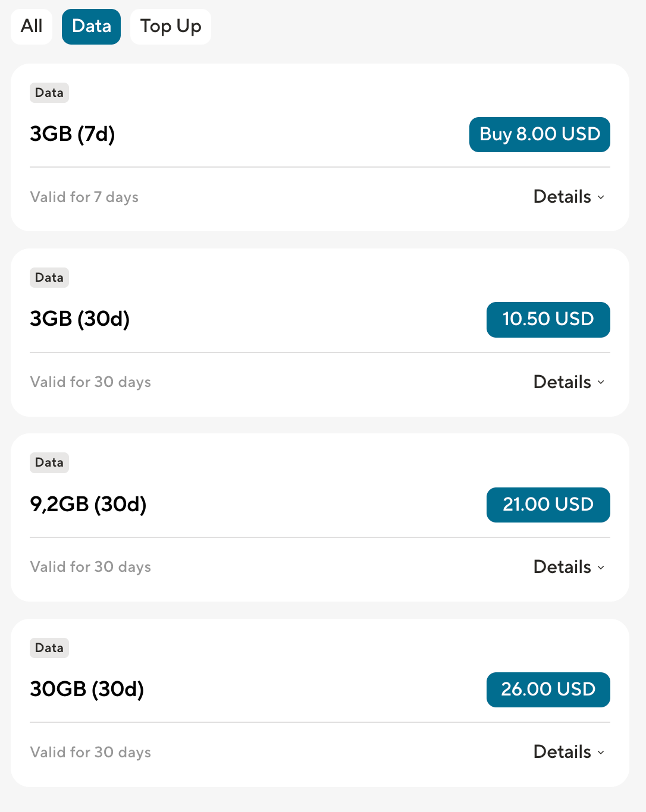Open the Top Up tab
Image resolution: width=646 pixels, height=812 pixels.
pos(171,27)
